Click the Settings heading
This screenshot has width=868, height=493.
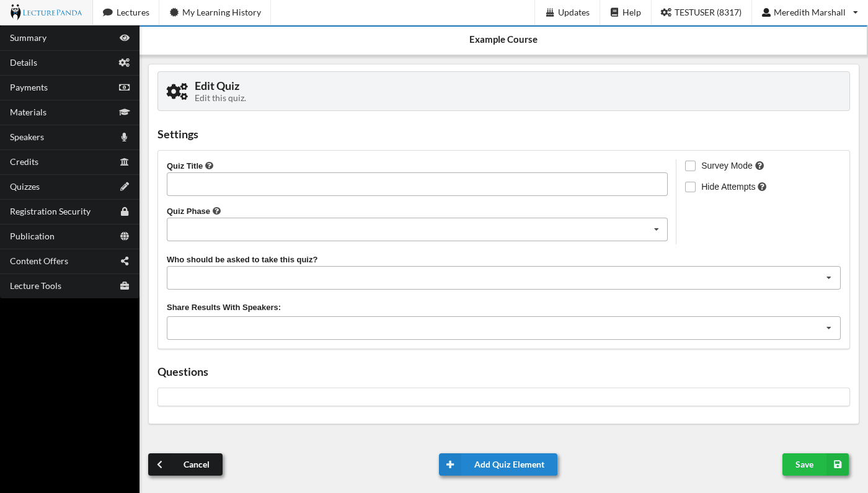178,135
